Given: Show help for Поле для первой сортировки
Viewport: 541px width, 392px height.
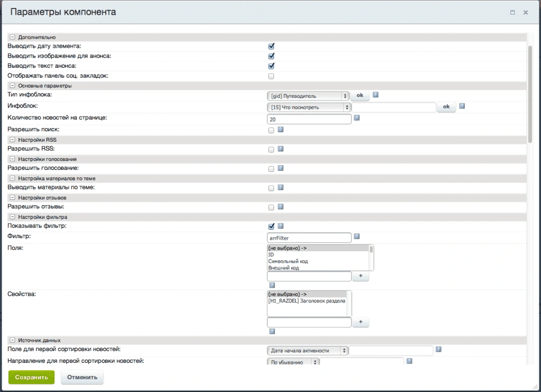Looking at the screenshot, I should [x=438, y=350].
